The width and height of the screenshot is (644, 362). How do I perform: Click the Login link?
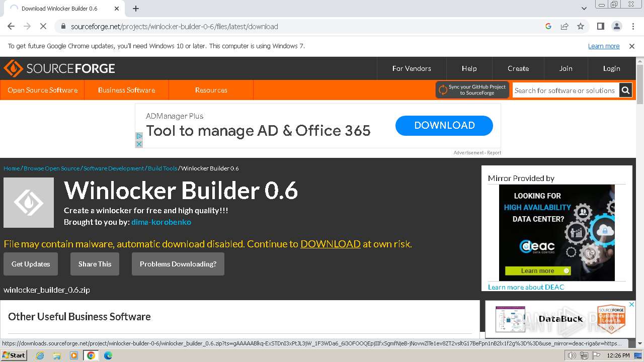click(x=612, y=68)
